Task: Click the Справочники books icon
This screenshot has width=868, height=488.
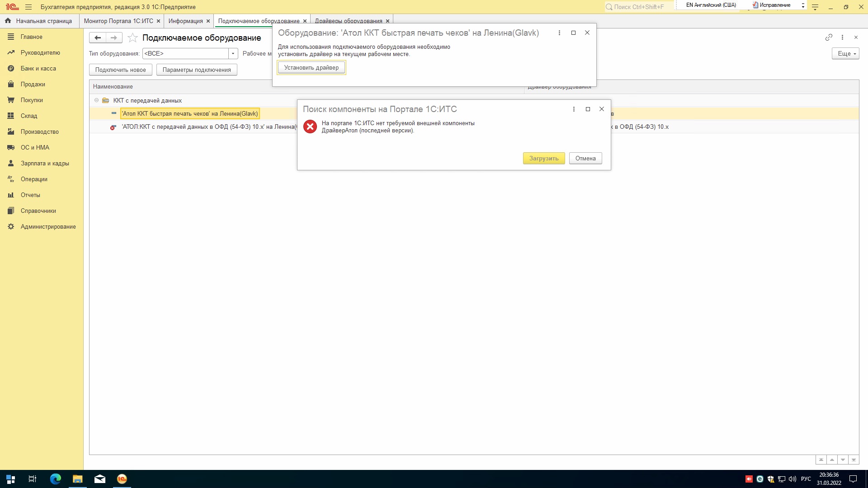Action: [x=11, y=211]
